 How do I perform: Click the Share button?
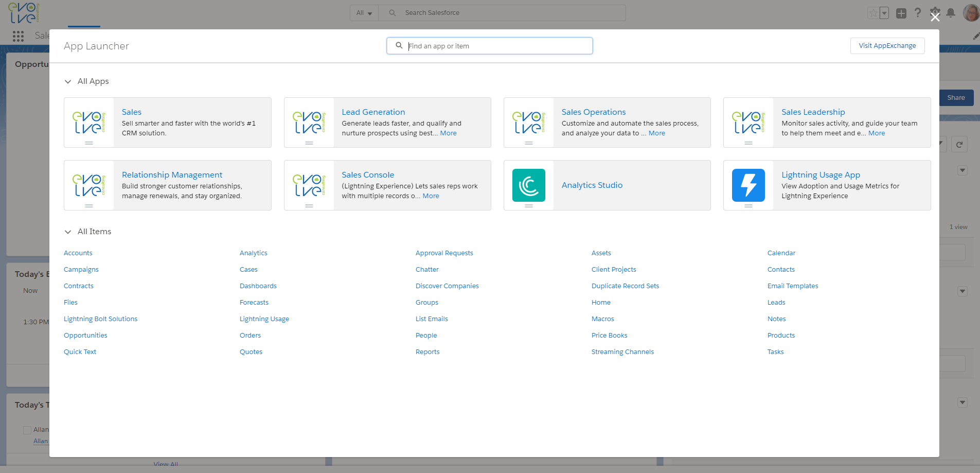click(956, 97)
